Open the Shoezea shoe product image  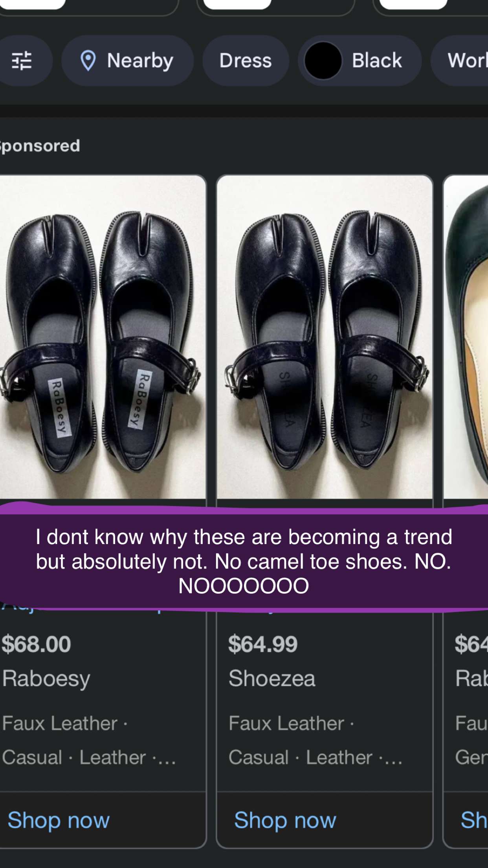(x=325, y=337)
